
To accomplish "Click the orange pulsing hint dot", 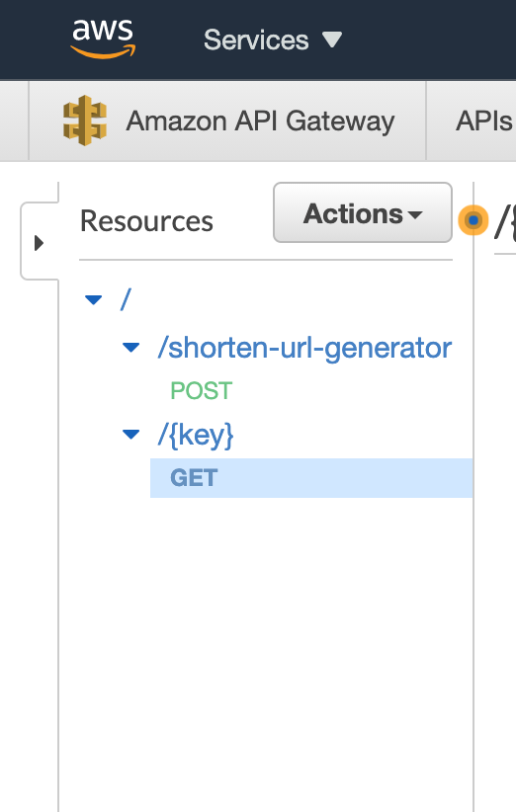I will click(473, 220).
